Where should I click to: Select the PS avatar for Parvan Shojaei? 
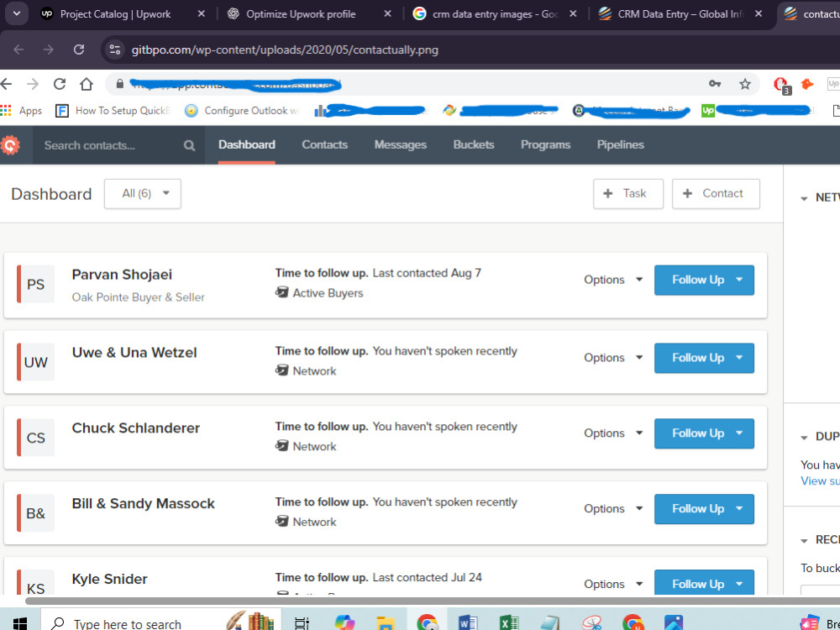tap(35, 284)
